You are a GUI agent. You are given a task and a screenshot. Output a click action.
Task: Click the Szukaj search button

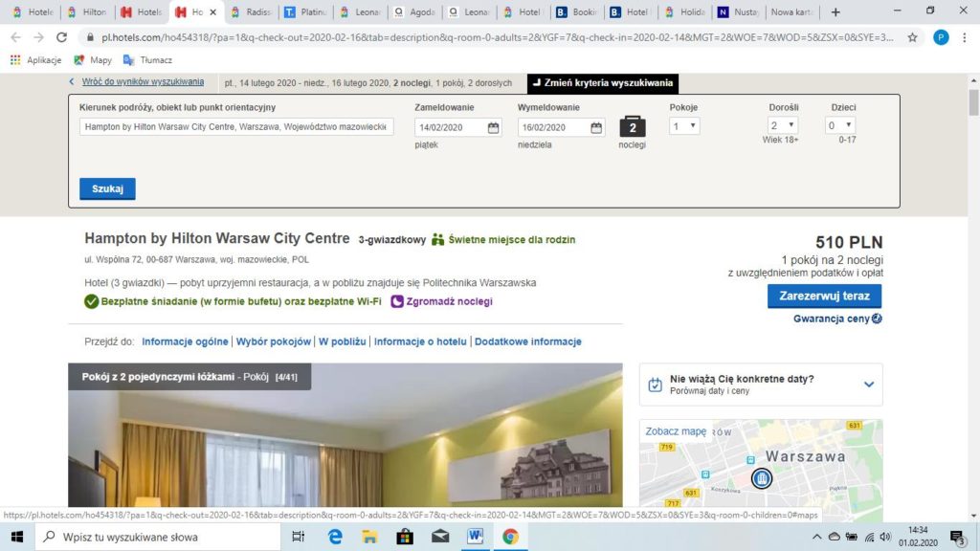(107, 188)
